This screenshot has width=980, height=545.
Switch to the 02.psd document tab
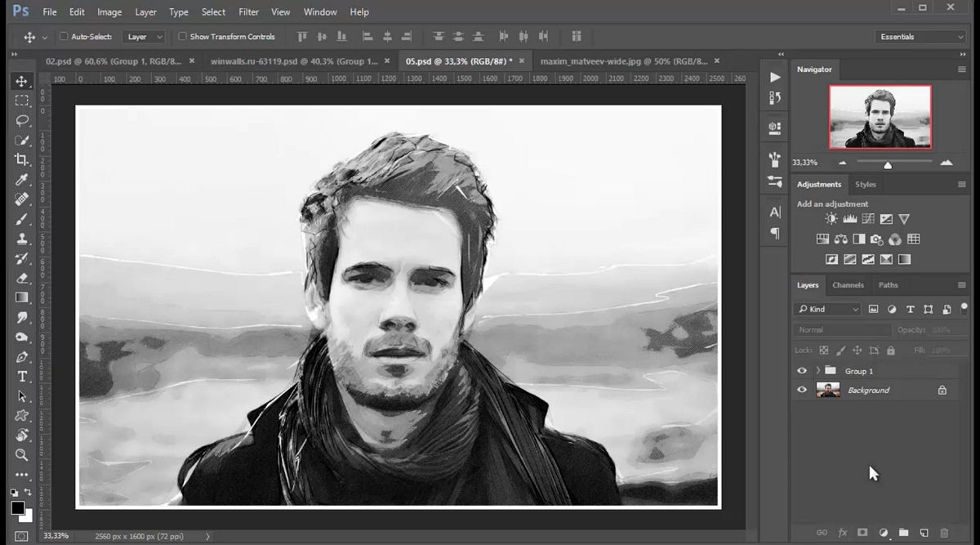[113, 61]
